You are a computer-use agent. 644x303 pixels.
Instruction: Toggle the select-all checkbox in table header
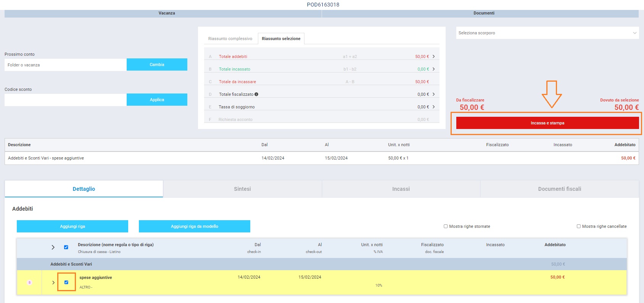66,247
